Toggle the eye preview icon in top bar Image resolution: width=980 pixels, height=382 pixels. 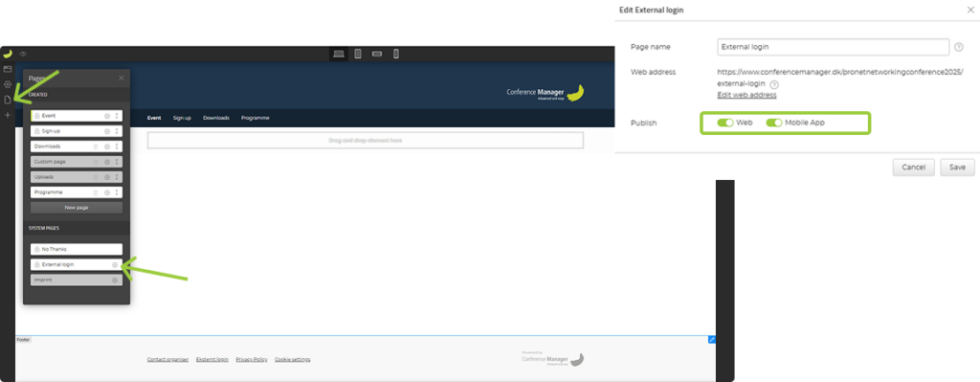pyautogui.click(x=23, y=54)
